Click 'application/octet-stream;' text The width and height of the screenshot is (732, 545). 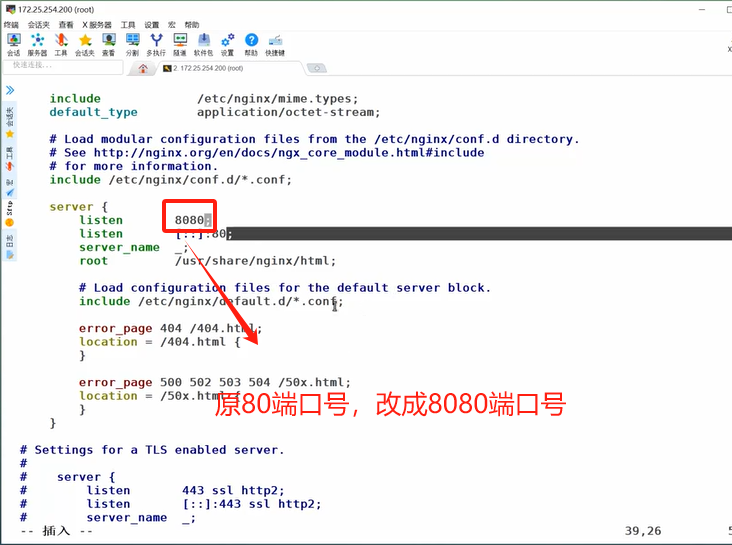289,112
